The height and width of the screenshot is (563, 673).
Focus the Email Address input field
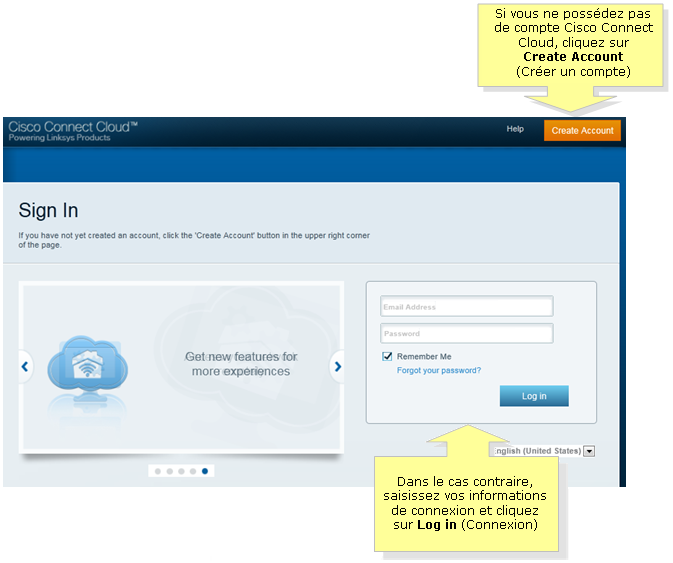(x=466, y=307)
